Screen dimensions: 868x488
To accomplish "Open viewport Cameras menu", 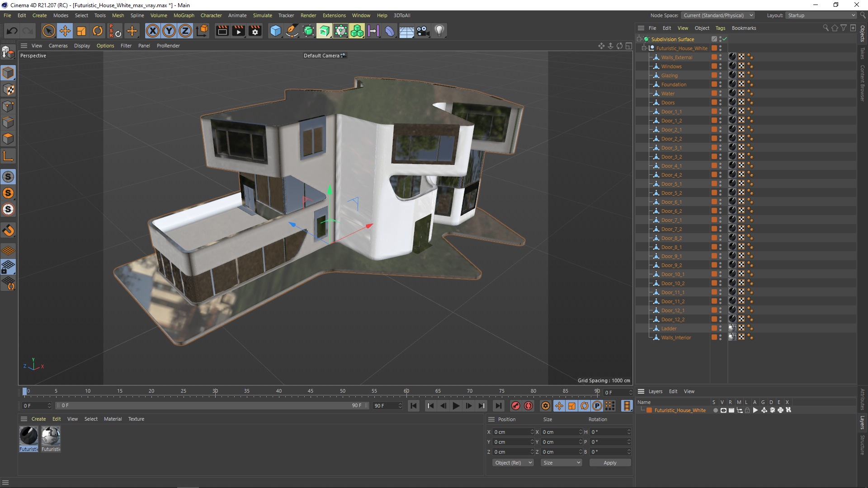I will click(58, 46).
